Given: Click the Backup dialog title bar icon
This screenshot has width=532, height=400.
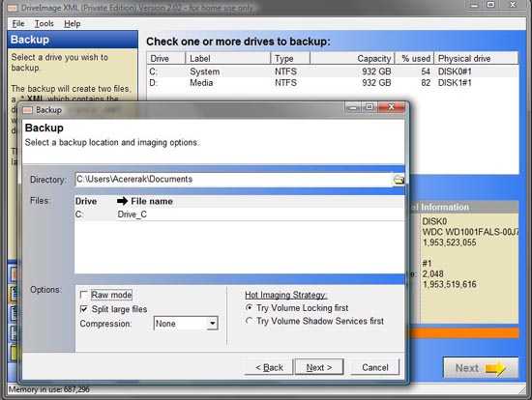Looking at the screenshot, I should [27, 110].
